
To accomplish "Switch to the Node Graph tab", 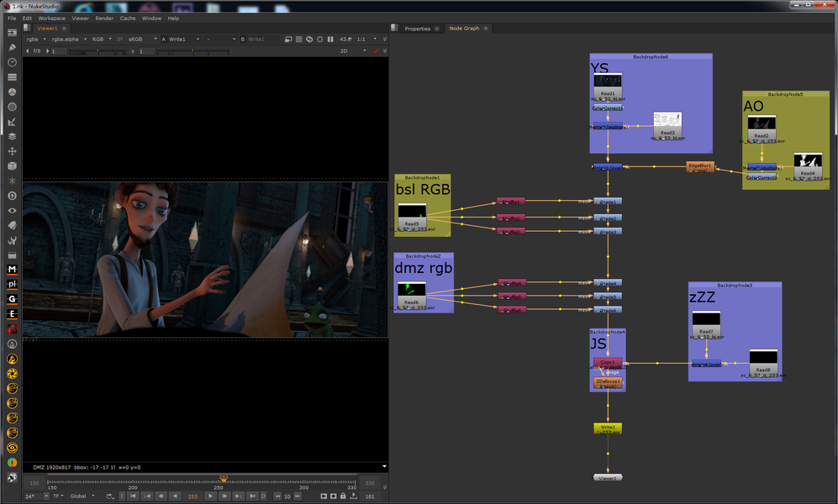I will coord(464,29).
